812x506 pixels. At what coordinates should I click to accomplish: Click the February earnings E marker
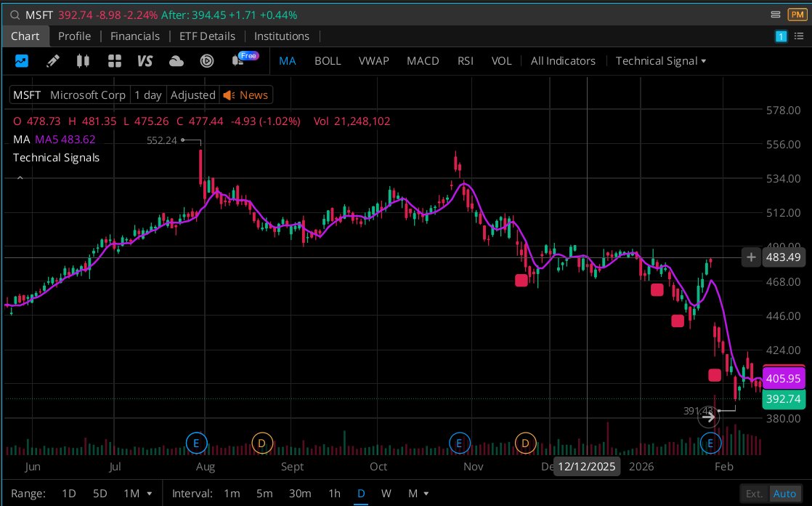[710, 443]
